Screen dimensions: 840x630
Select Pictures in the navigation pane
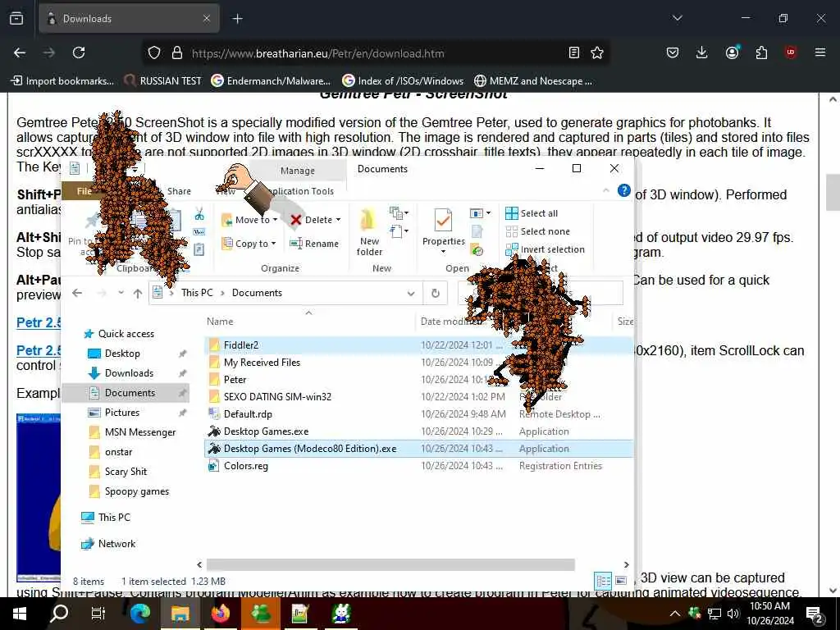tap(122, 413)
